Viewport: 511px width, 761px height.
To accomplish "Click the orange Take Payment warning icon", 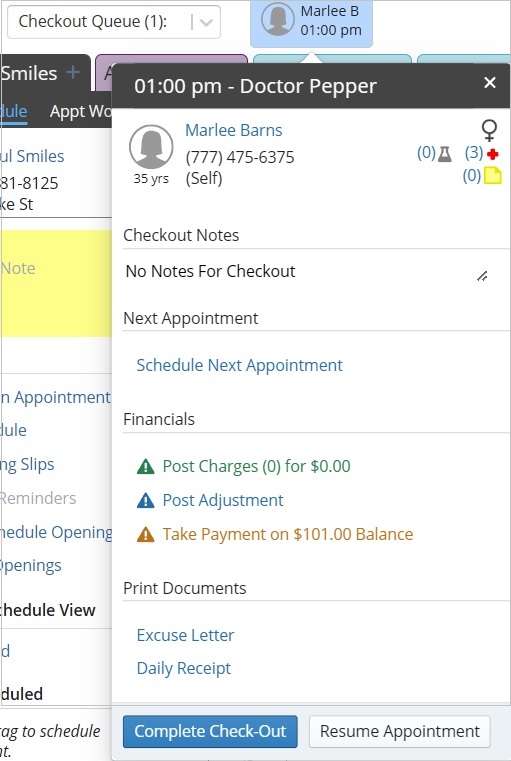I will [x=146, y=534].
